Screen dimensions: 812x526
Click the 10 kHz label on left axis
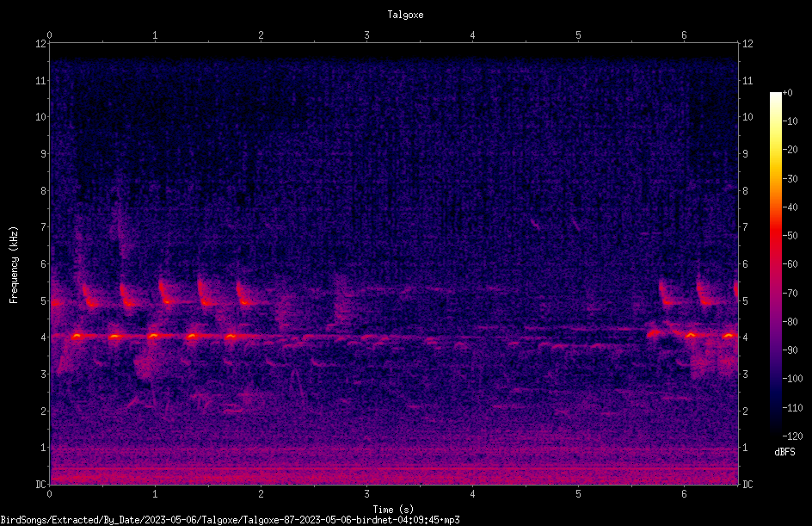pos(40,117)
